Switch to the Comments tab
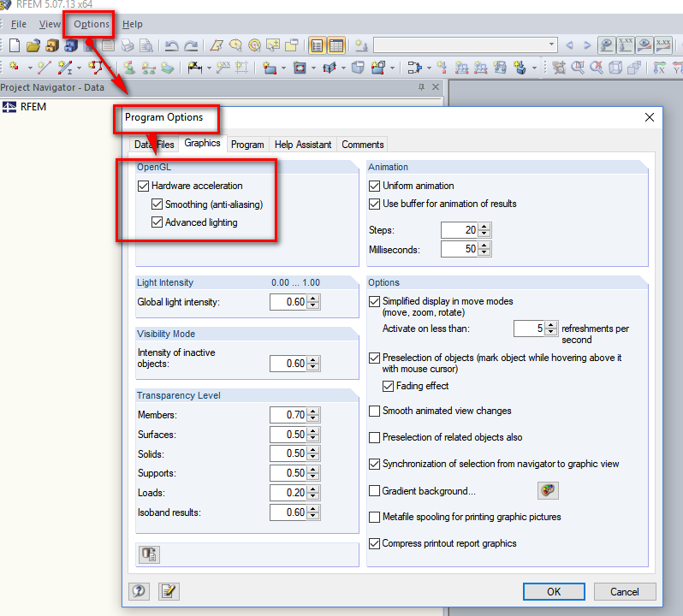683x616 pixels. pos(363,145)
